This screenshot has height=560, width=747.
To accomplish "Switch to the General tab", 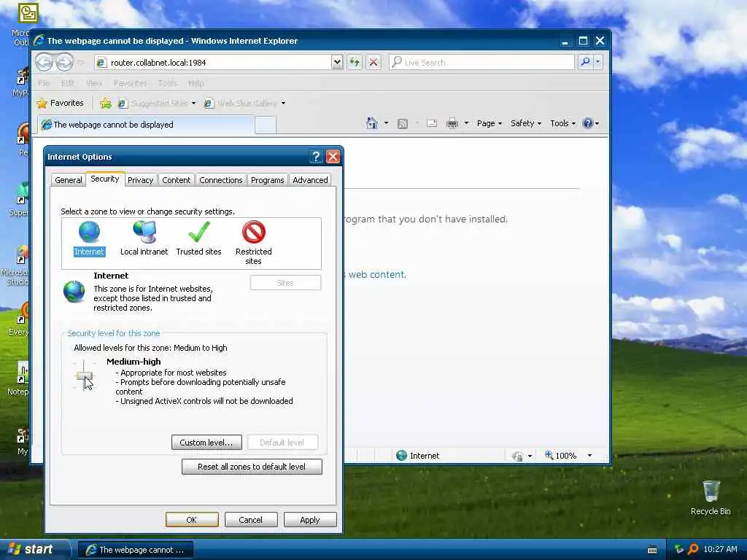I will (68, 180).
